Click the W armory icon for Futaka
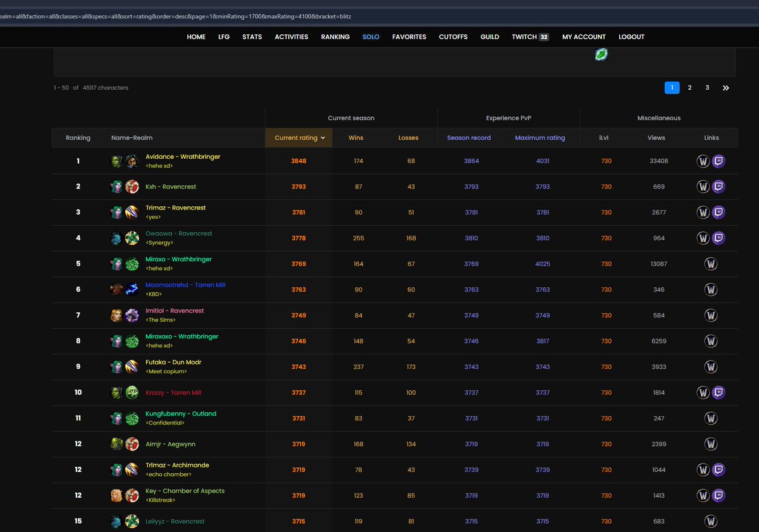 (711, 366)
